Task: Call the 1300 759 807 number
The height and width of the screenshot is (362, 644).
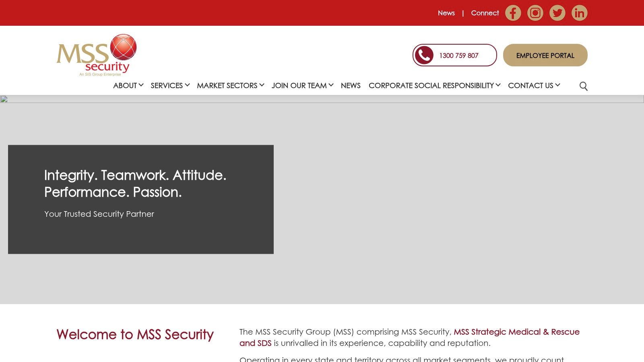Action: (x=459, y=56)
